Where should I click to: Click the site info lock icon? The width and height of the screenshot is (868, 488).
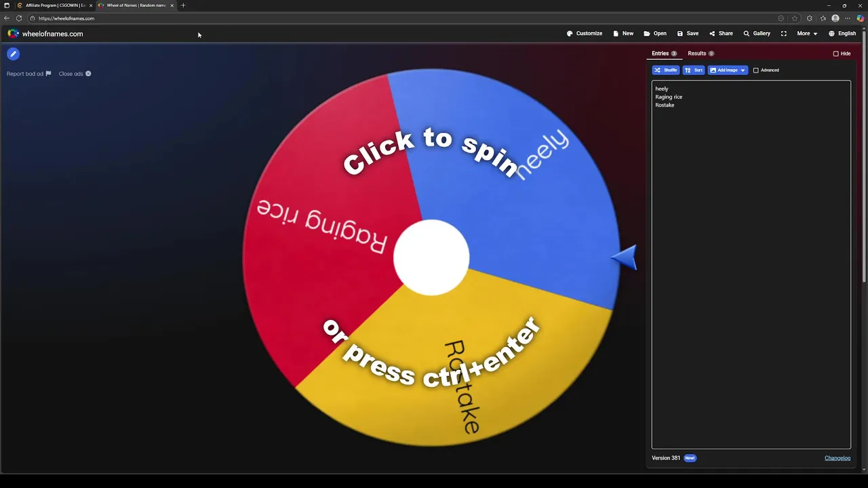click(32, 18)
